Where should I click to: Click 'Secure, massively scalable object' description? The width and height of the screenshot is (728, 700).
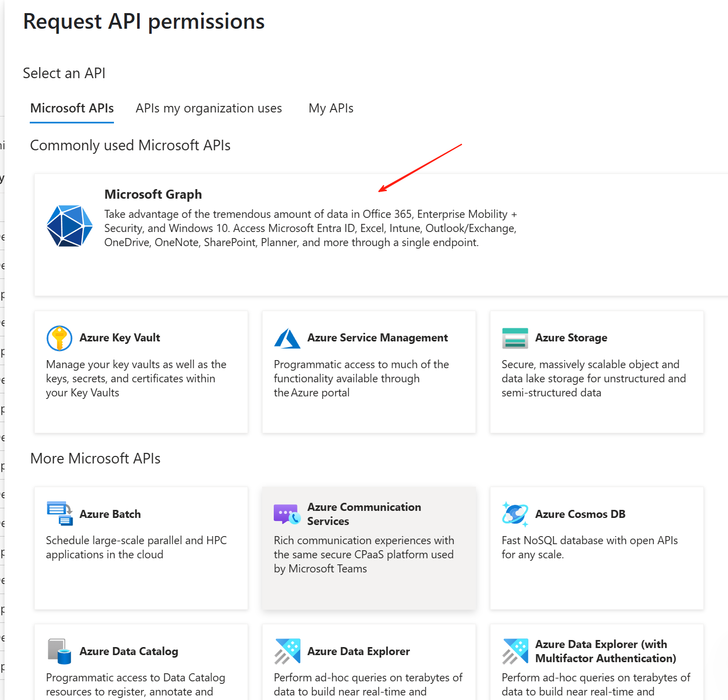click(x=594, y=378)
